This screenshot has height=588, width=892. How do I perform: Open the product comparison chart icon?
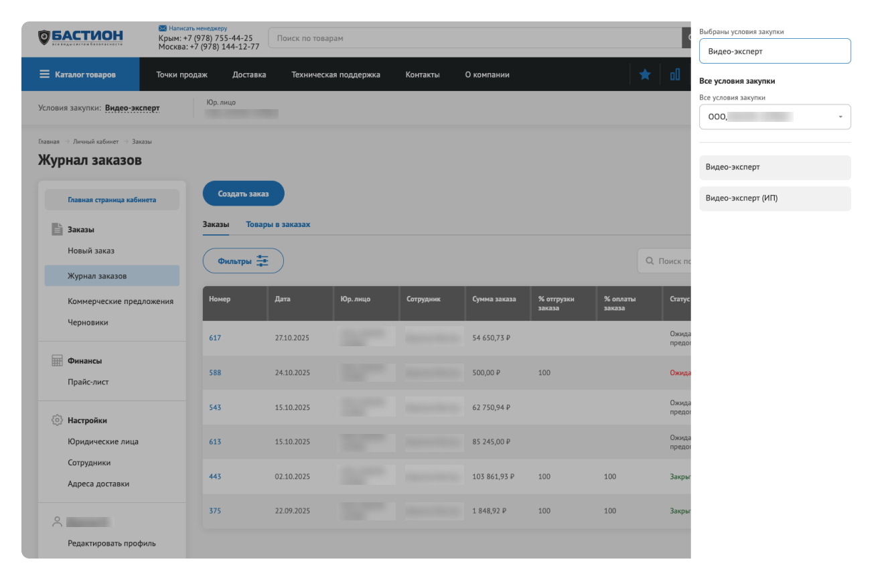pyautogui.click(x=674, y=74)
